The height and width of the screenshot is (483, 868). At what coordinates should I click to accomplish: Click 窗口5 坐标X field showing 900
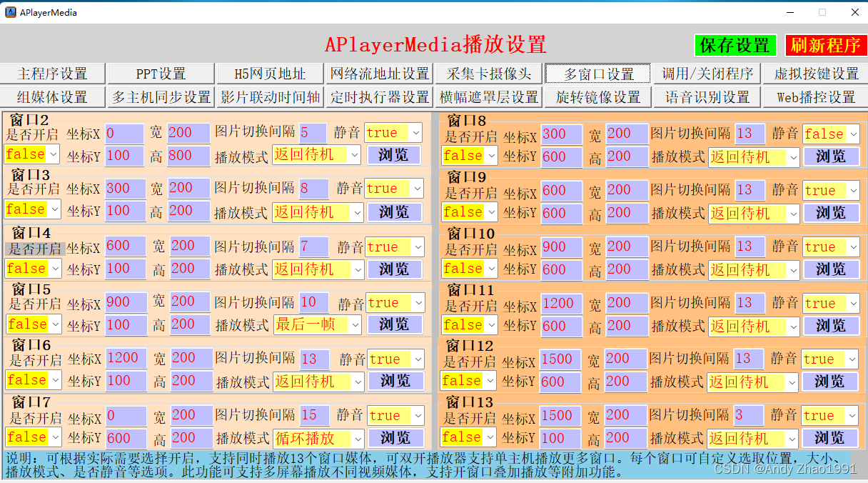[126, 302]
